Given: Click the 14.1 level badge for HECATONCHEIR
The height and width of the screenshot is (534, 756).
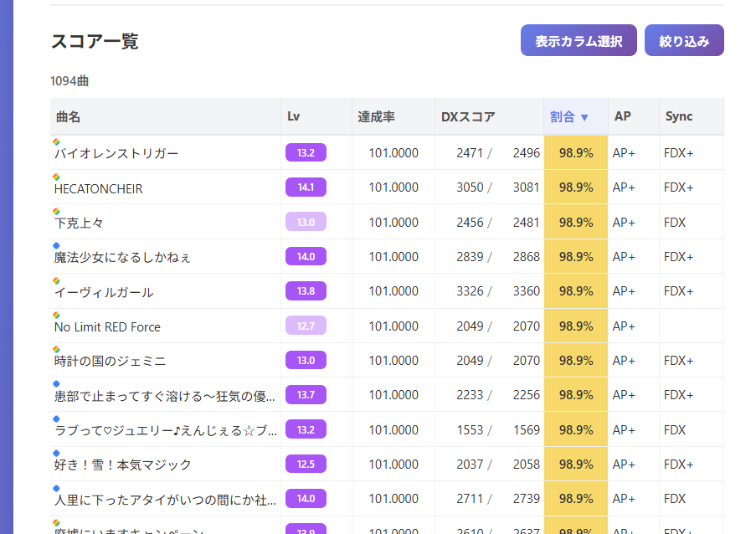Looking at the screenshot, I should [306, 187].
